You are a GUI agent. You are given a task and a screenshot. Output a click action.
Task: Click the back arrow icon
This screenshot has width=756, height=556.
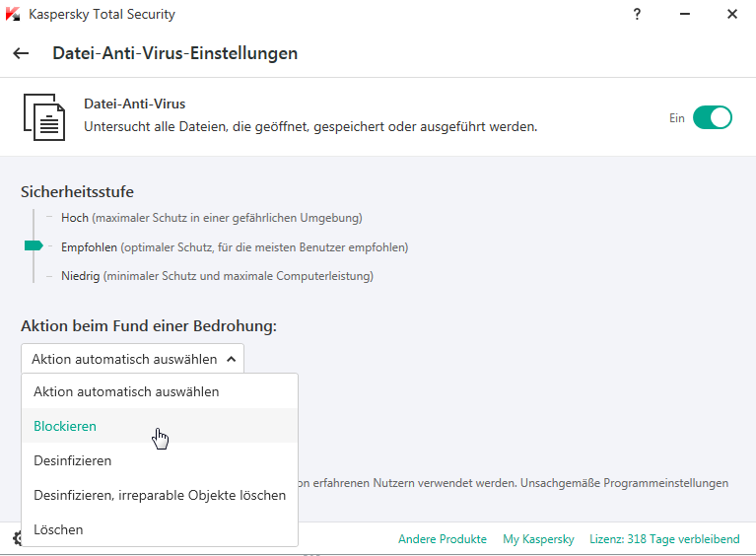(21, 53)
